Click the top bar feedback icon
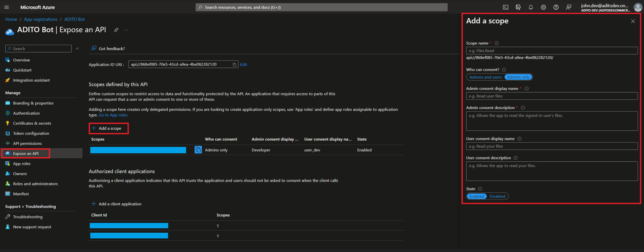 tap(568, 7)
